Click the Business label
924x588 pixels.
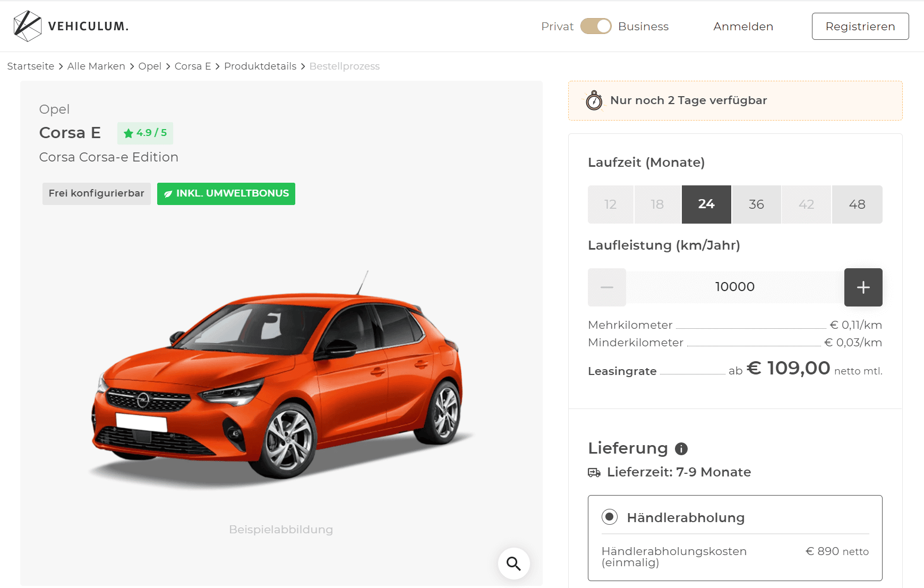[x=643, y=27]
